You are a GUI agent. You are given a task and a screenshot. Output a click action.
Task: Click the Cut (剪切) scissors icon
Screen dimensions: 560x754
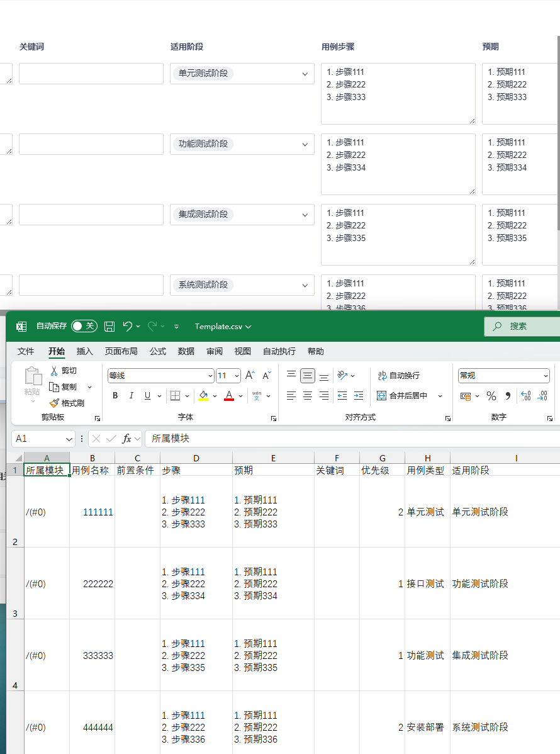coord(54,371)
